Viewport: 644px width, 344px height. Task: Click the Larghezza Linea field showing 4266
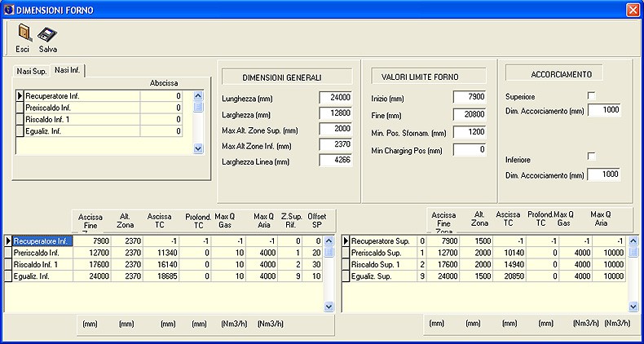click(x=336, y=161)
